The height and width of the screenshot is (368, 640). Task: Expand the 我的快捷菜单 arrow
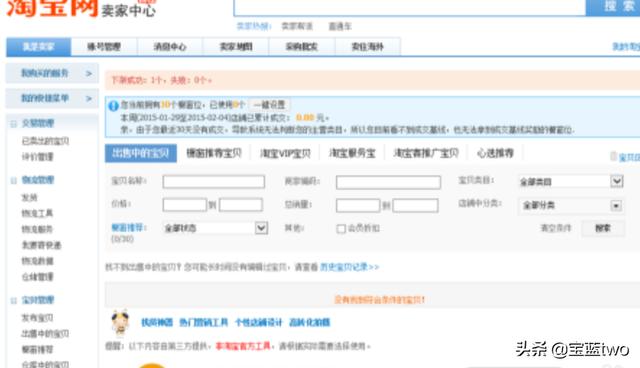[x=89, y=98]
